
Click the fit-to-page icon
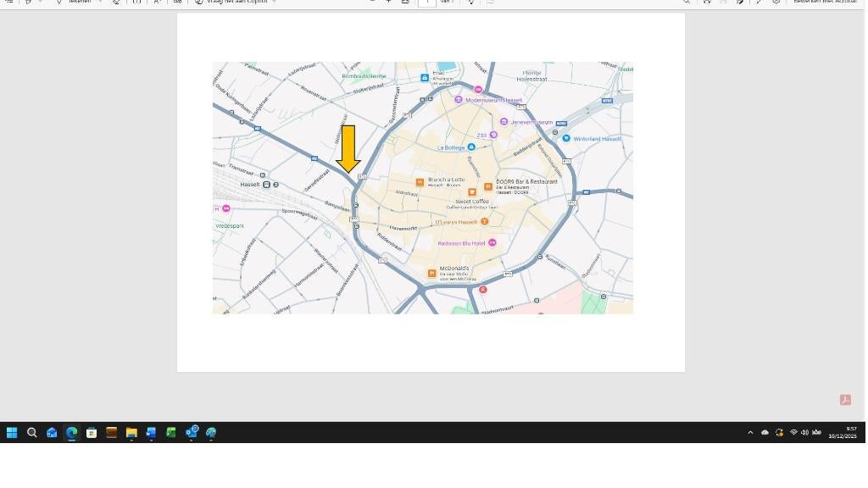[405, 3]
